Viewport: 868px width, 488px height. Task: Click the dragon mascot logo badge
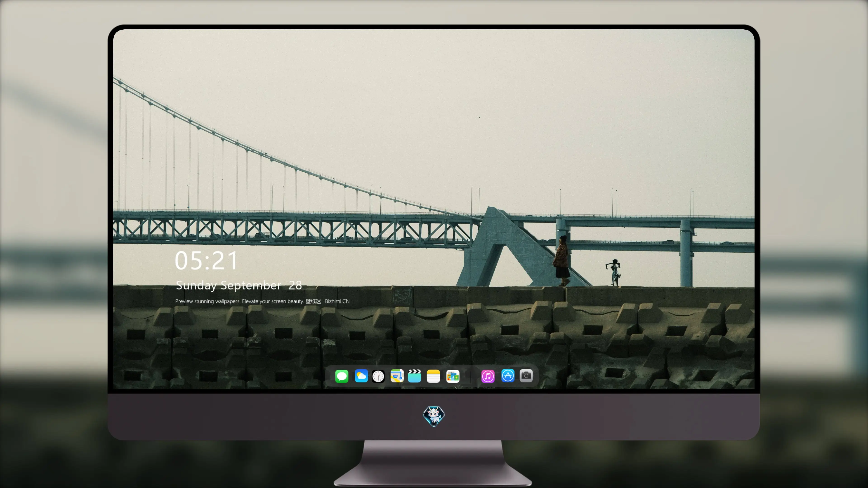coord(434,416)
